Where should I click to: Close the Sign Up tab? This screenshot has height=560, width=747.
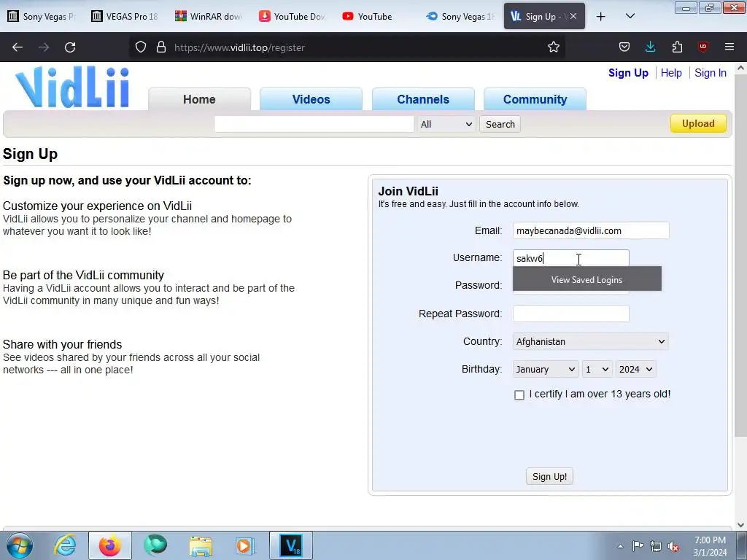click(573, 16)
